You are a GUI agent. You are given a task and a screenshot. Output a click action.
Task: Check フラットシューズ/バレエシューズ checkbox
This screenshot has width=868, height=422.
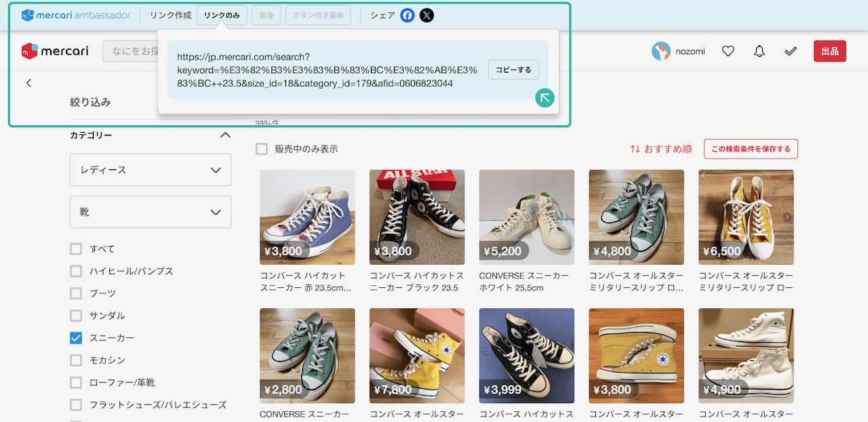pyautogui.click(x=76, y=405)
